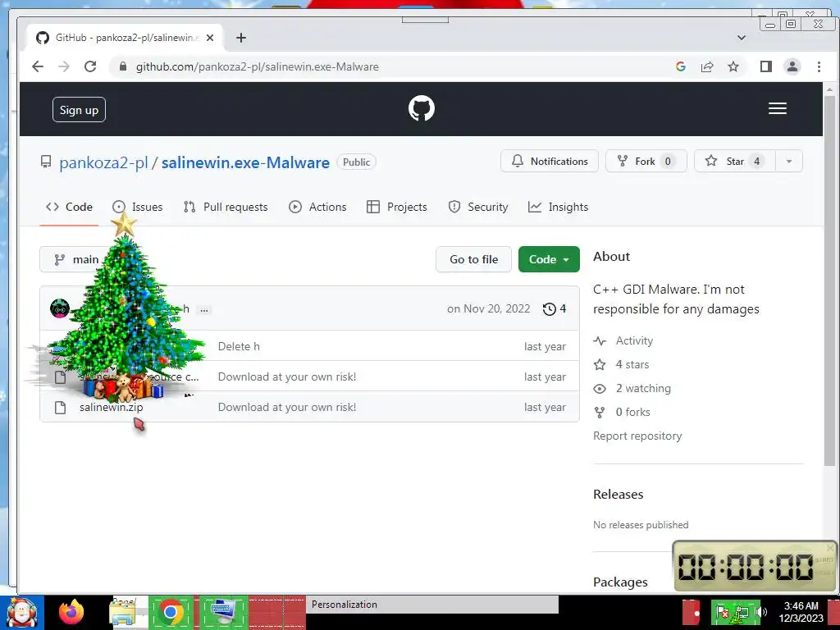Image resolution: width=840 pixels, height=630 pixels.
Task: Reload the page with refresh icon
Action: pos(90,66)
